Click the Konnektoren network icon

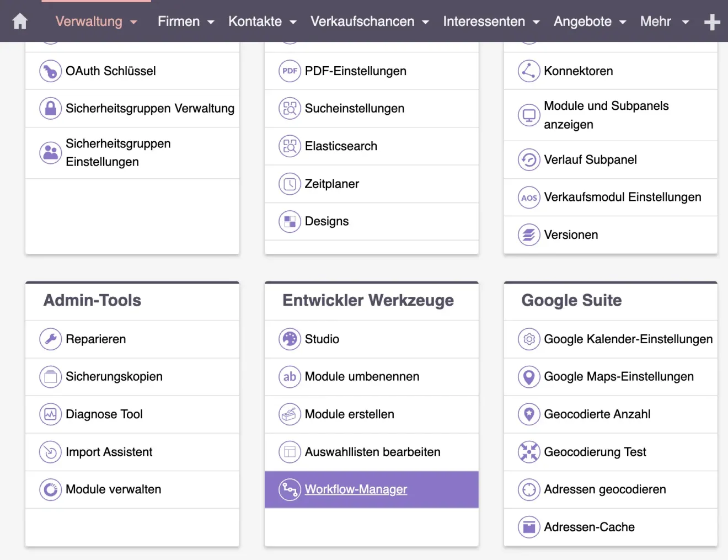[x=528, y=71]
